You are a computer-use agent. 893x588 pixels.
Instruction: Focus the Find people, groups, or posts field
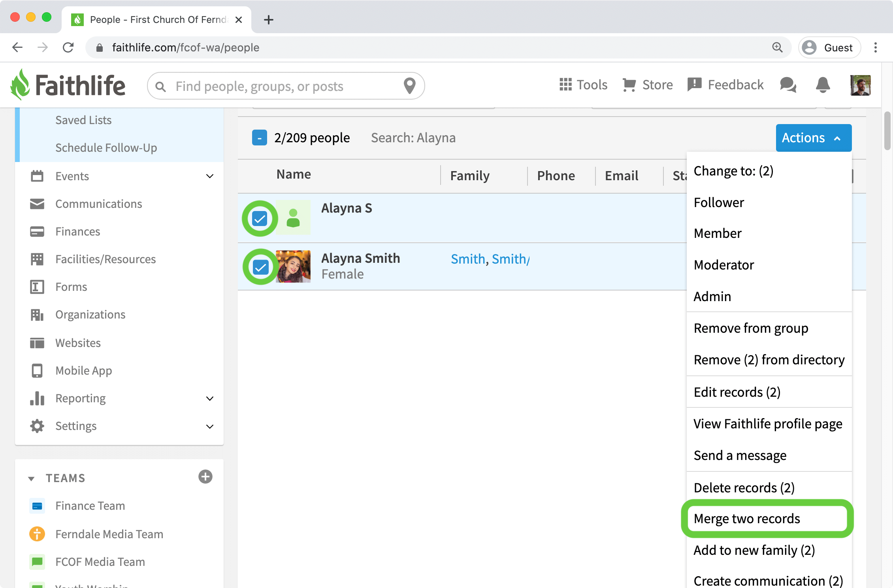coord(286,86)
